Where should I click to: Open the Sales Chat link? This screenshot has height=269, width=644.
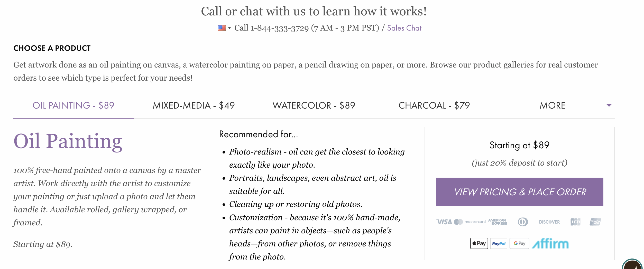[x=404, y=28]
